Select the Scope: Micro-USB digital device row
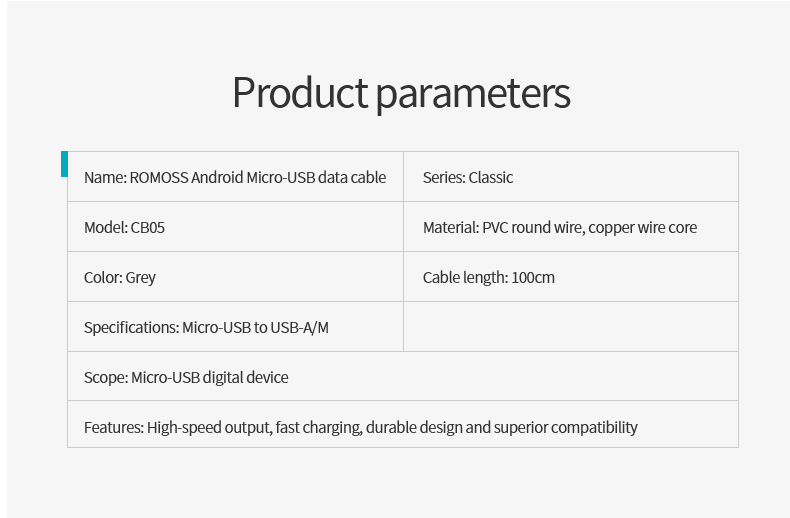The image size is (790, 518). point(403,376)
